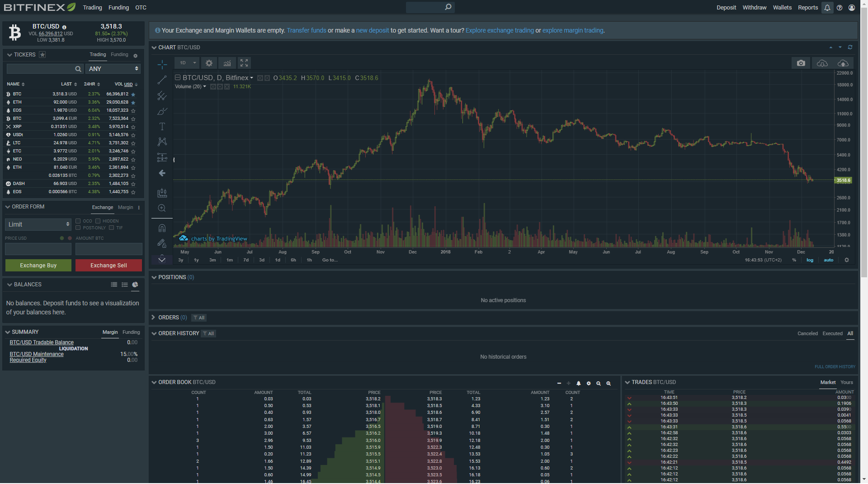Open the FULL ORDER HISTORY link
Screen dimensions: 868x484
[835, 367]
